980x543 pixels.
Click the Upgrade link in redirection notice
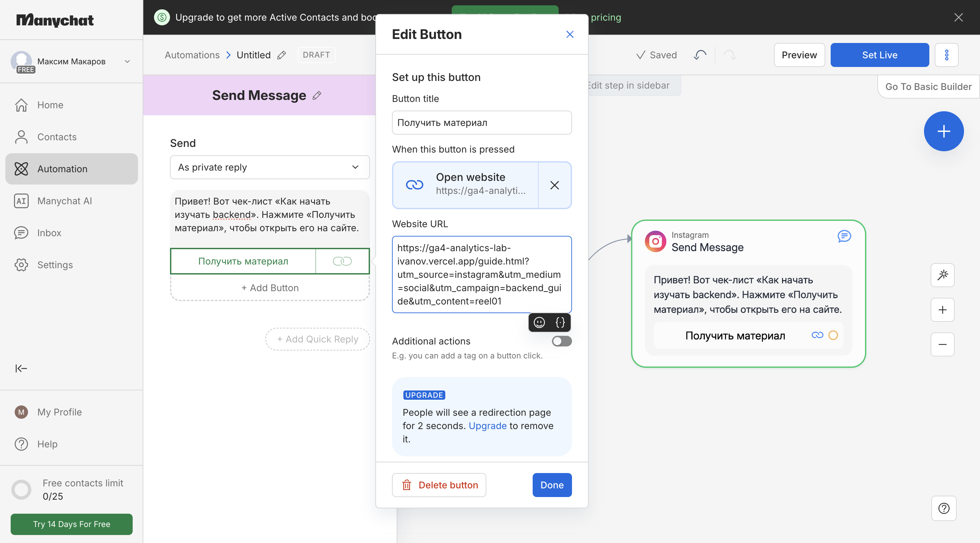pos(487,426)
